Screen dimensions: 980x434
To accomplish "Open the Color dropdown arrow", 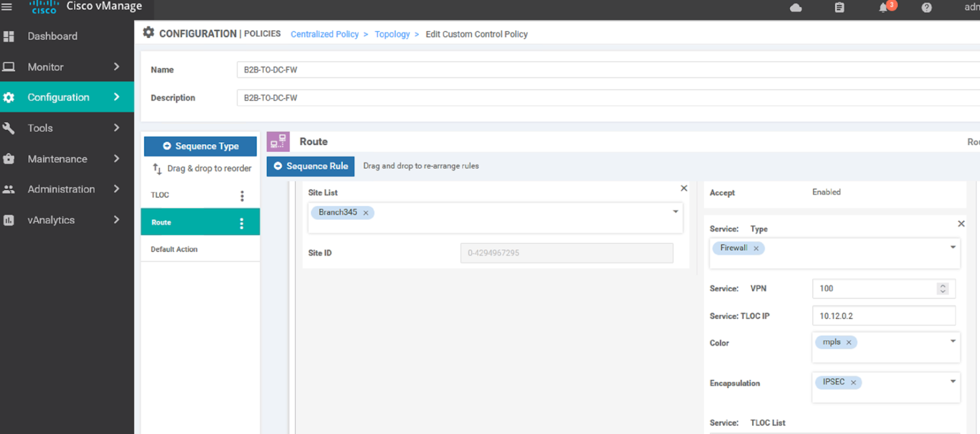I will point(953,341).
